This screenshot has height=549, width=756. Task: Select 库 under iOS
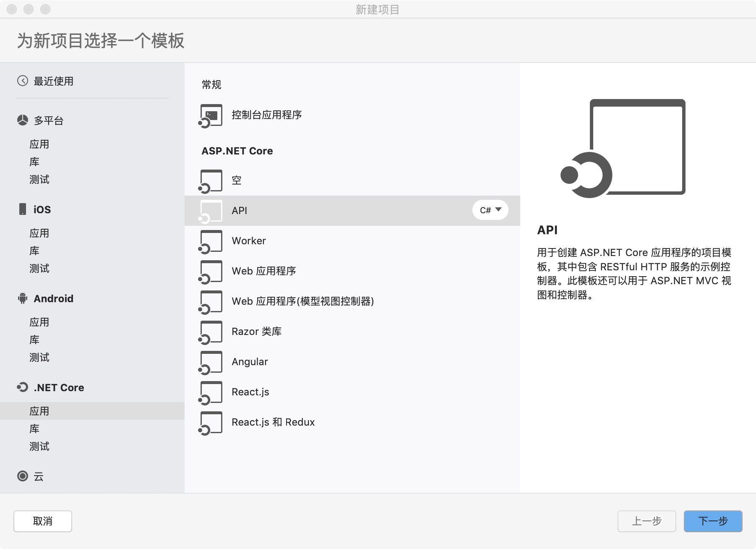[x=34, y=251]
